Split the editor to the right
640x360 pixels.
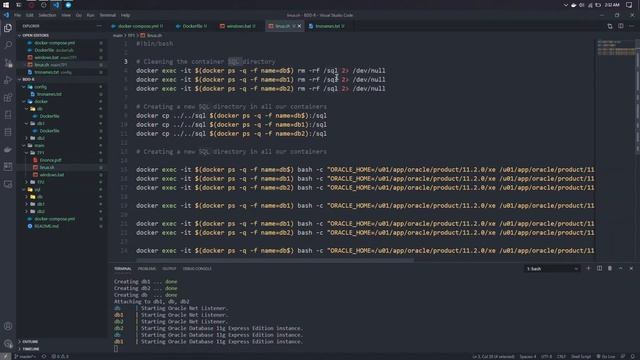click(620, 26)
